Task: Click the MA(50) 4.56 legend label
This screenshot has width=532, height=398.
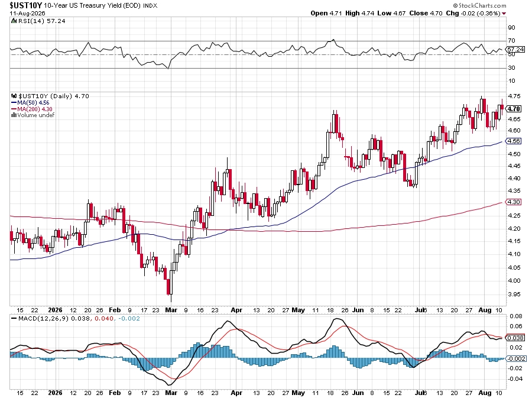Action: (33, 102)
